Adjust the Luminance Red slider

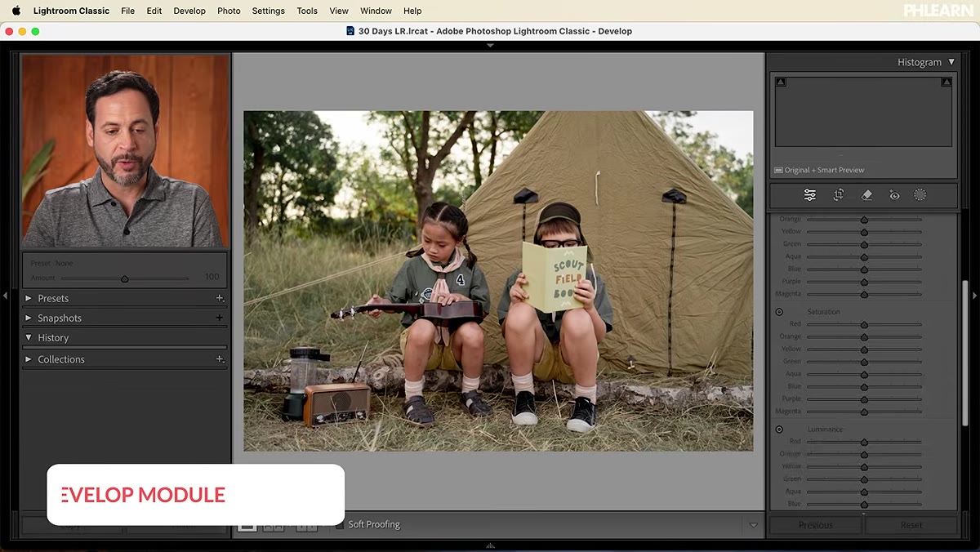(x=864, y=442)
